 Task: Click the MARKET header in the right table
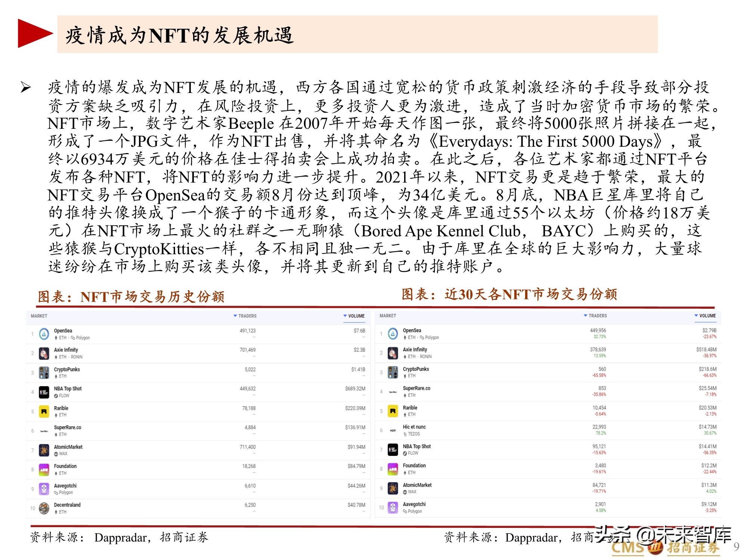point(388,315)
